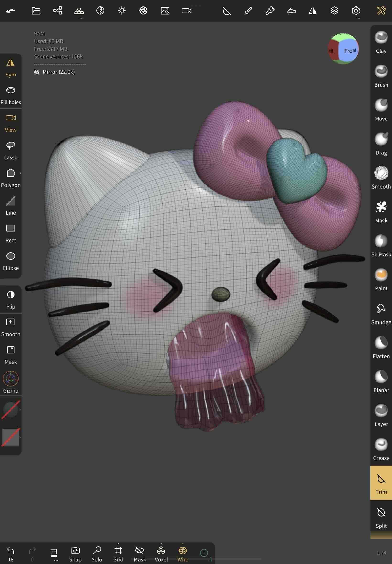The image size is (392, 564).
Task: Open the ellipsis under the topology icon
Action: click(81, 18)
